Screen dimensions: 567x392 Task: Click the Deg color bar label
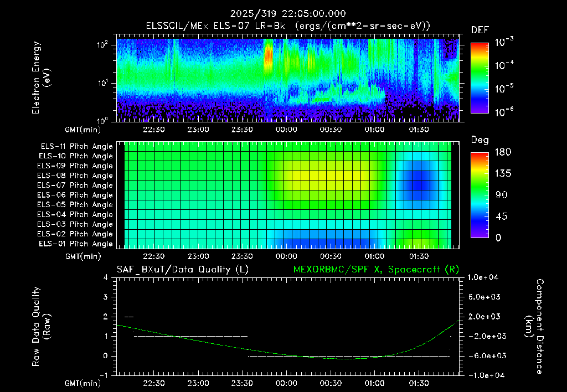click(x=480, y=140)
